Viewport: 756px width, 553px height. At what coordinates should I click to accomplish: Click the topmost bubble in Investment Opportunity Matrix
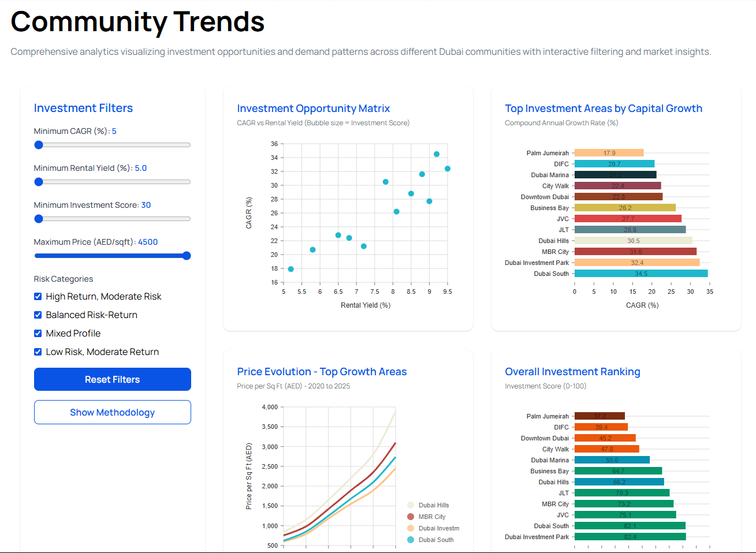[x=436, y=154]
